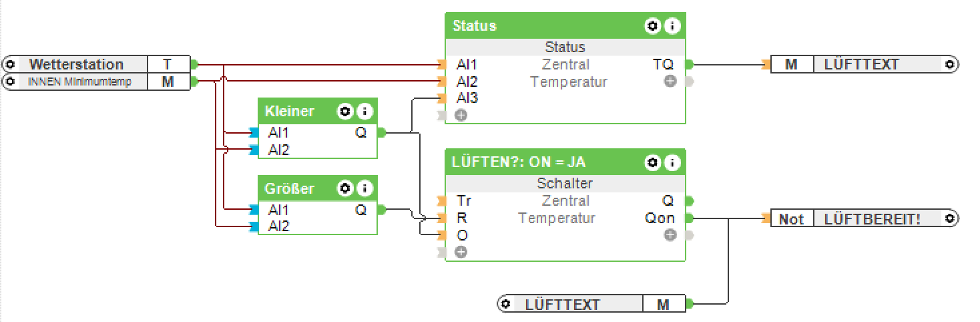This screenshot has height=322, width=980.
Task: Click info icon on Kleiner block
Action: 364,111
